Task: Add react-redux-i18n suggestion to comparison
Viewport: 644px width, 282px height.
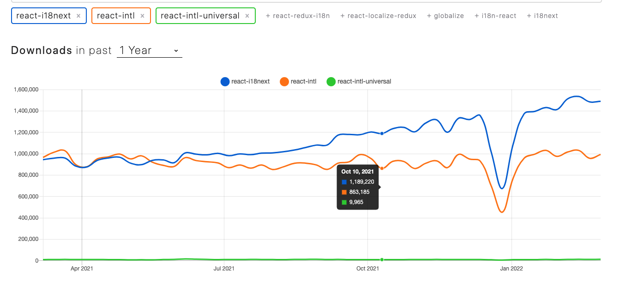Action: coord(298,16)
